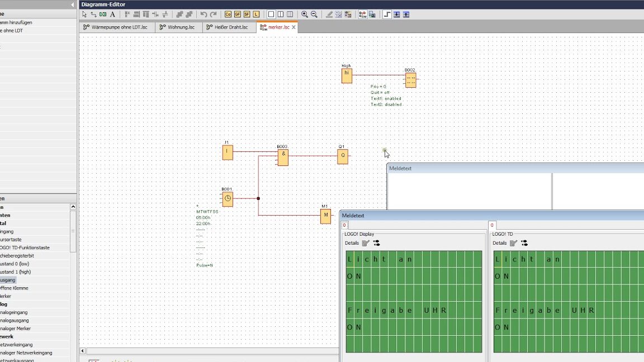Toggle the two-window split view layout
This screenshot has height=362, width=644.
click(281, 15)
